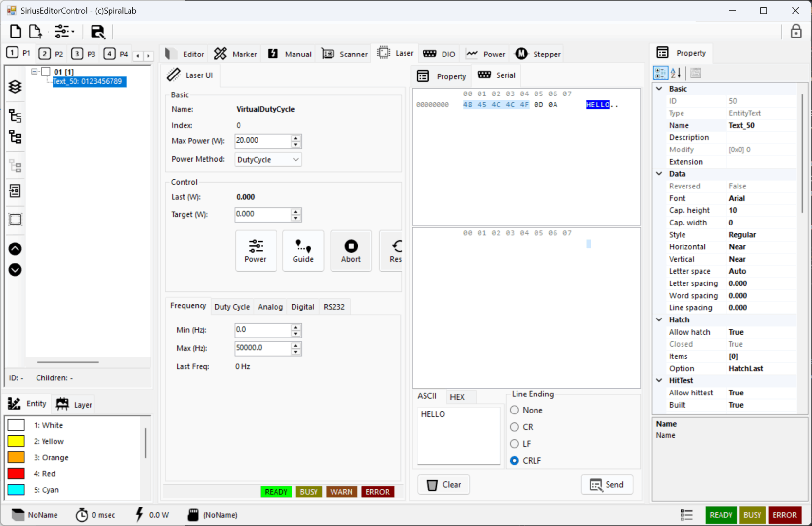Image resolution: width=812 pixels, height=526 pixels.
Task: Pick the Yellow color swatch
Action: (x=16, y=441)
